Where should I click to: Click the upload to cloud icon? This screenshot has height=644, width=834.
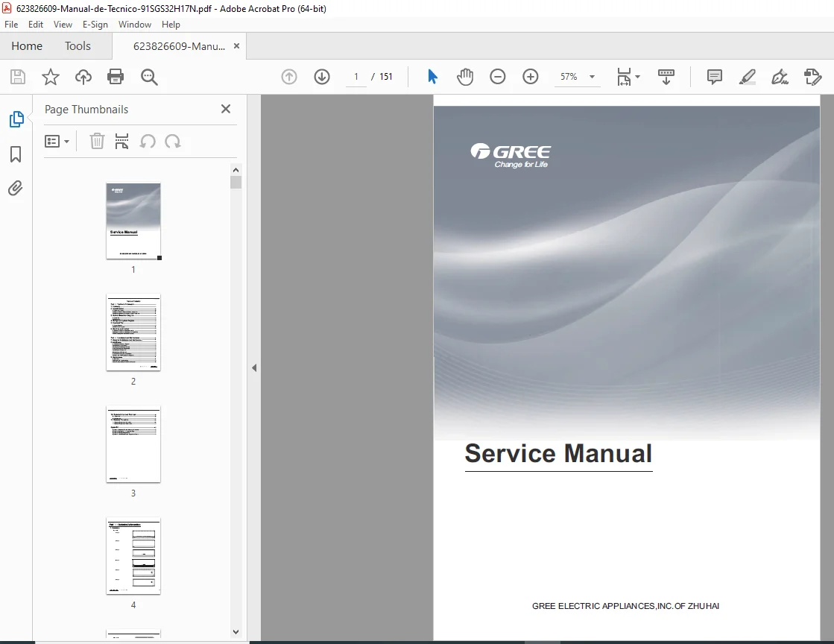coord(83,77)
